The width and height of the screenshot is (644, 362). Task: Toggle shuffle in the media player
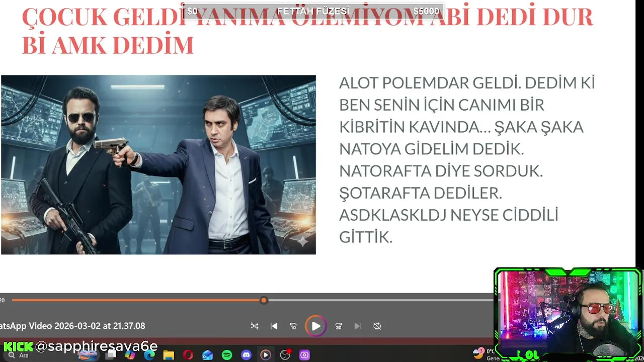tap(255, 326)
